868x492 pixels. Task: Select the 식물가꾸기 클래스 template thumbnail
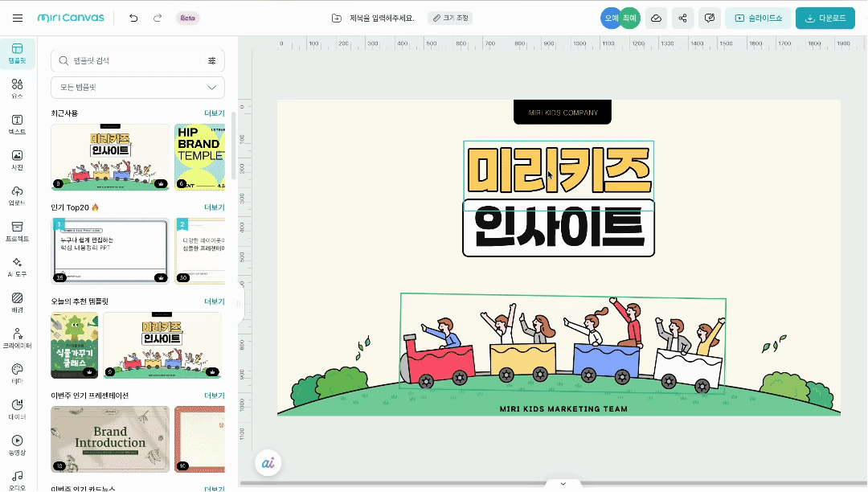[x=74, y=346]
